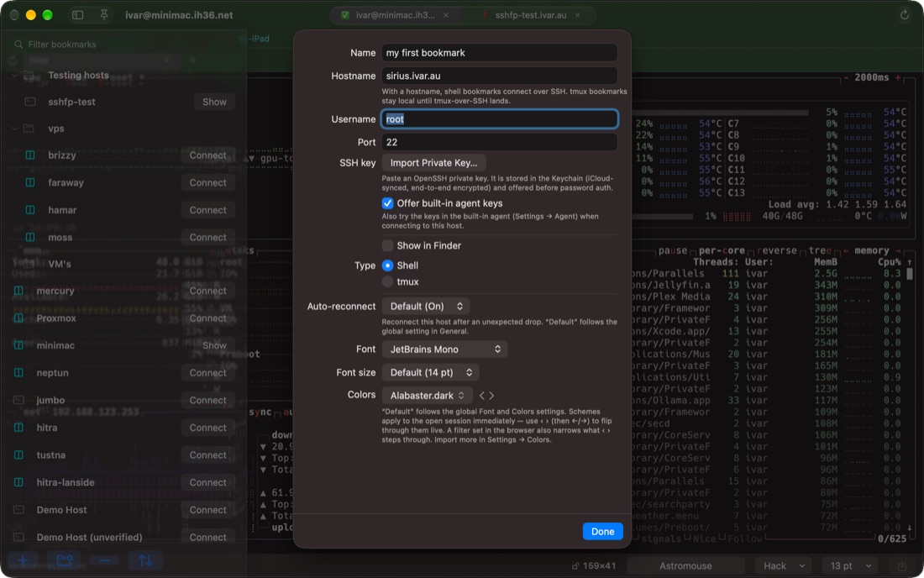The image size is (924, 578).
Task: Switch to the sshfp-test.ivar.au tab
Action: coord(530,15)
